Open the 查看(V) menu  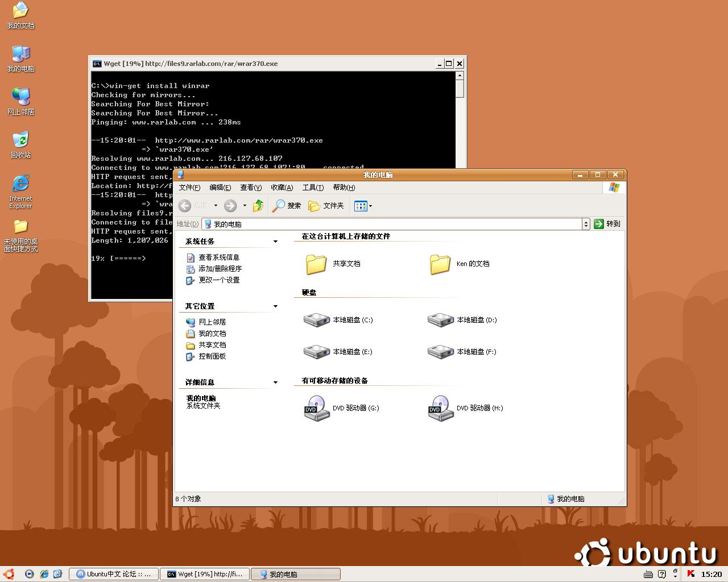coord(251,188)
